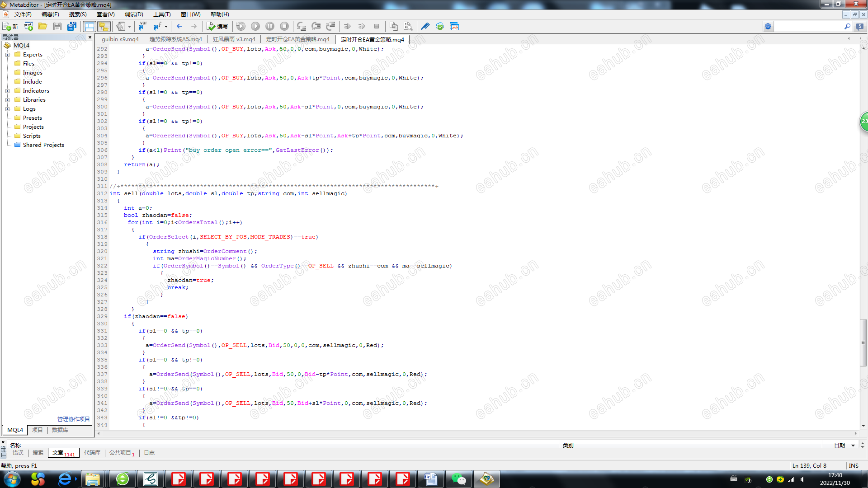
Task: Click the Navigate back arrow
Action: [x=179, y=26]
